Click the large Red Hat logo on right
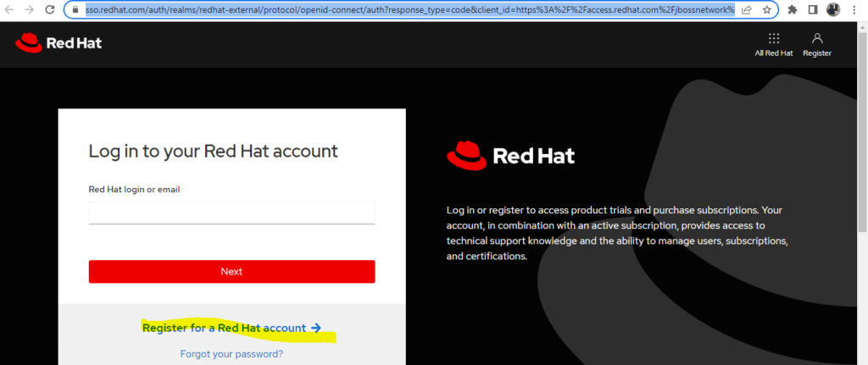 coord(510,156)
